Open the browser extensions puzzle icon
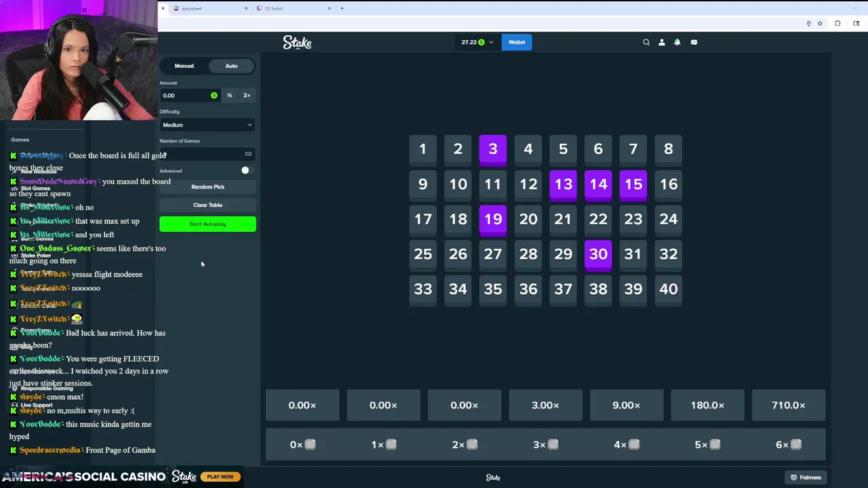Viewport: 868px width, 488px height. (x=837, y=24)
